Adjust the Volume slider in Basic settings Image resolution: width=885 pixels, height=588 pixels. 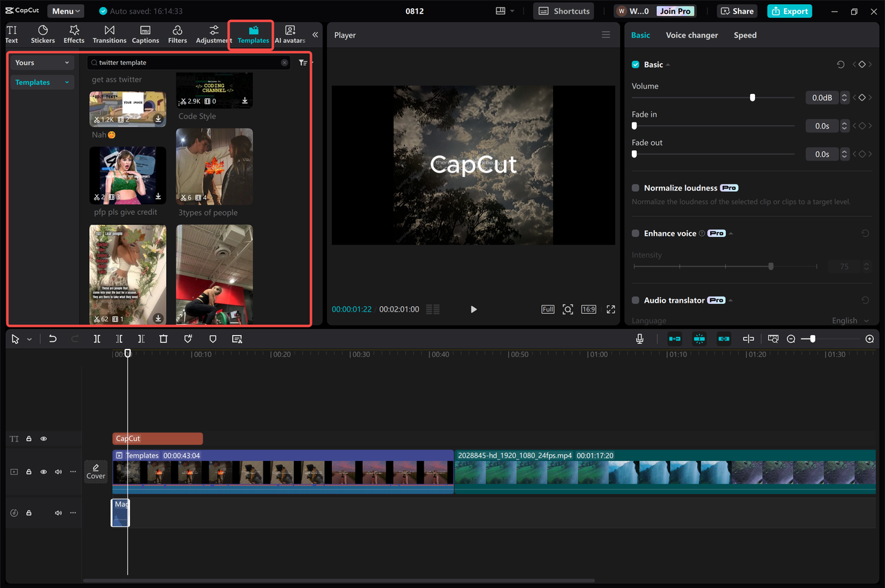752,97
